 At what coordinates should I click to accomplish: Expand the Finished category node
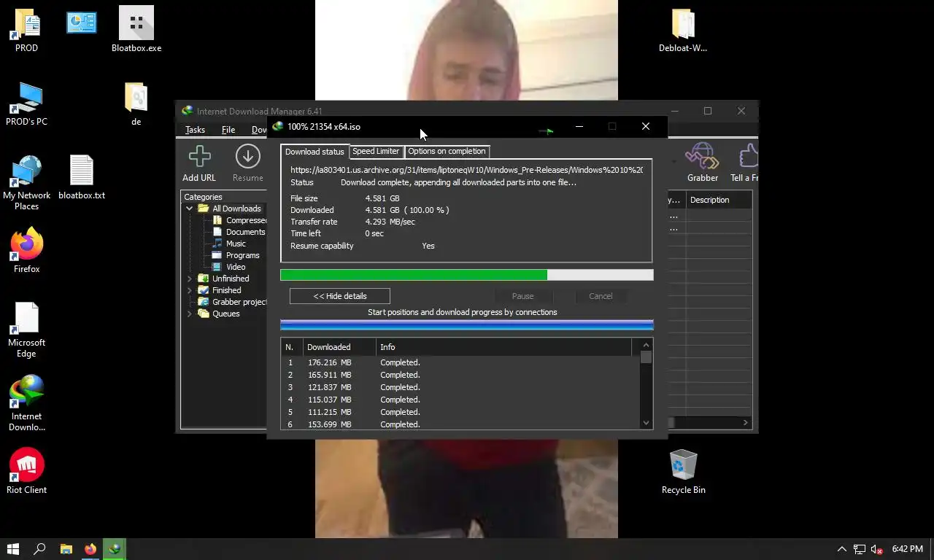pyautogui.click(x=190, y=290)
